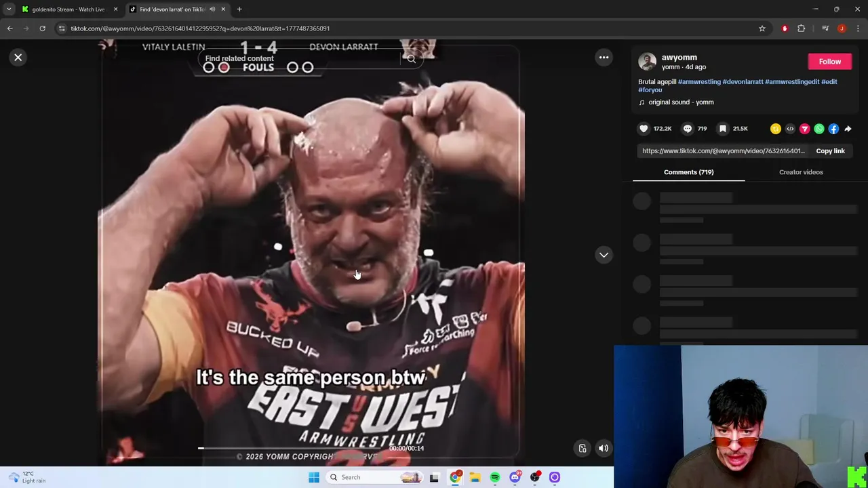Click the share arrow for more options
The width and height of the screenshot is (868, 488).
click(848, 129)
